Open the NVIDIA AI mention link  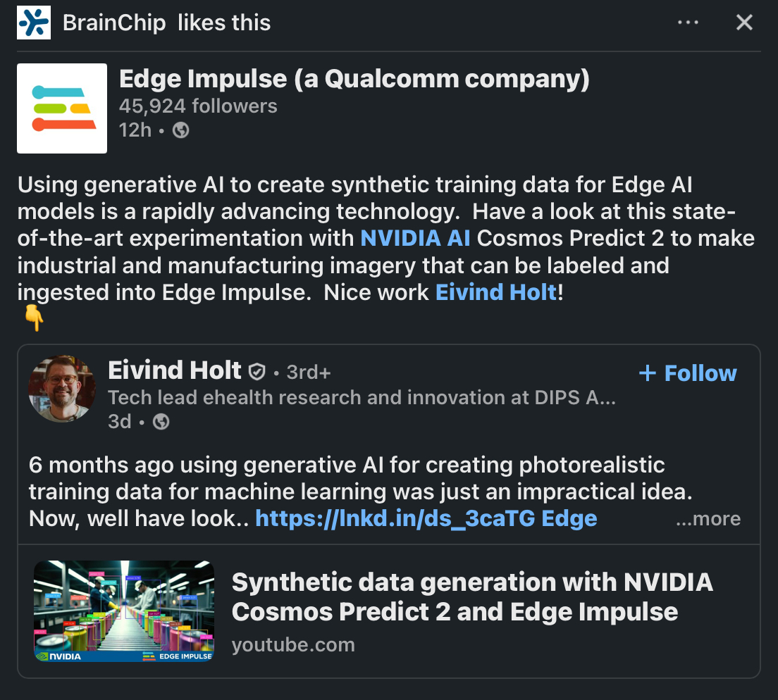[x=415, y=238]
